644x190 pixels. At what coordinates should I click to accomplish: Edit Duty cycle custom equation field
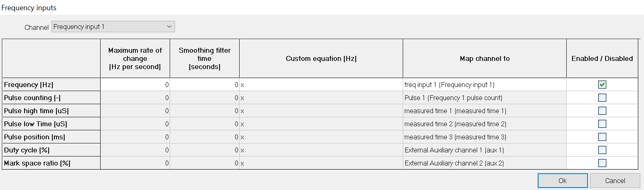(x=321, y=150)
